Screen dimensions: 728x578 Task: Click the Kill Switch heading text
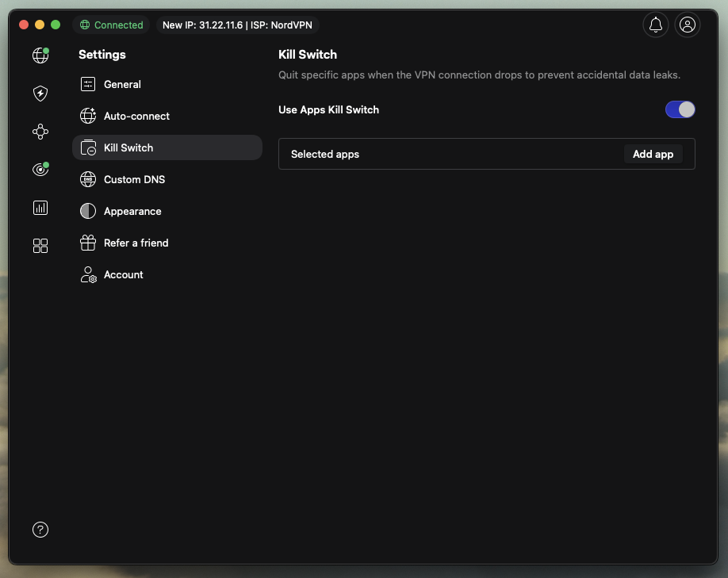[x=308, y=55]
